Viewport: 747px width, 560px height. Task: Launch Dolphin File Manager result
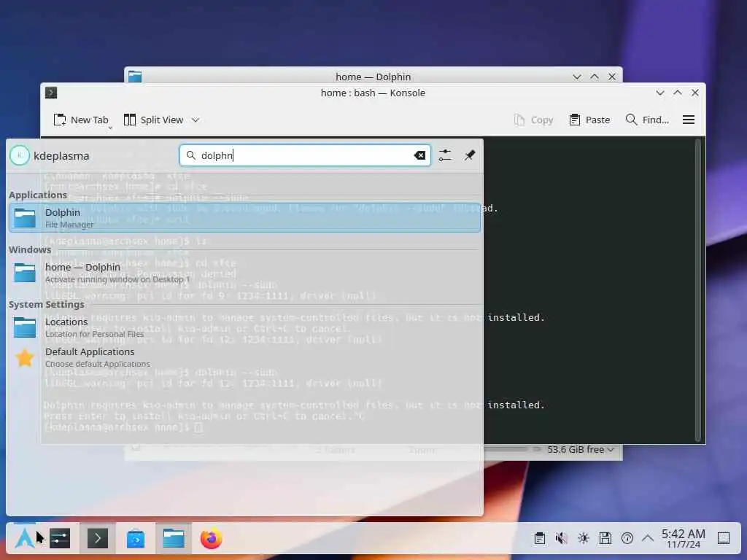pos(244,218)
